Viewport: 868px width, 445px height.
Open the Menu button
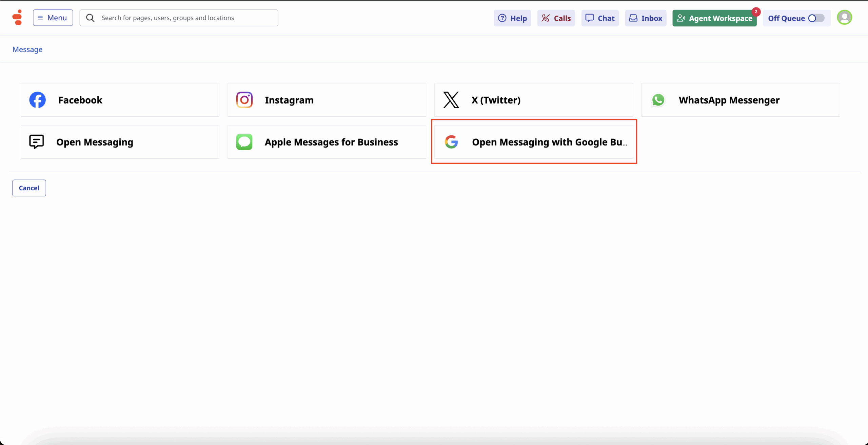(53, 18)
